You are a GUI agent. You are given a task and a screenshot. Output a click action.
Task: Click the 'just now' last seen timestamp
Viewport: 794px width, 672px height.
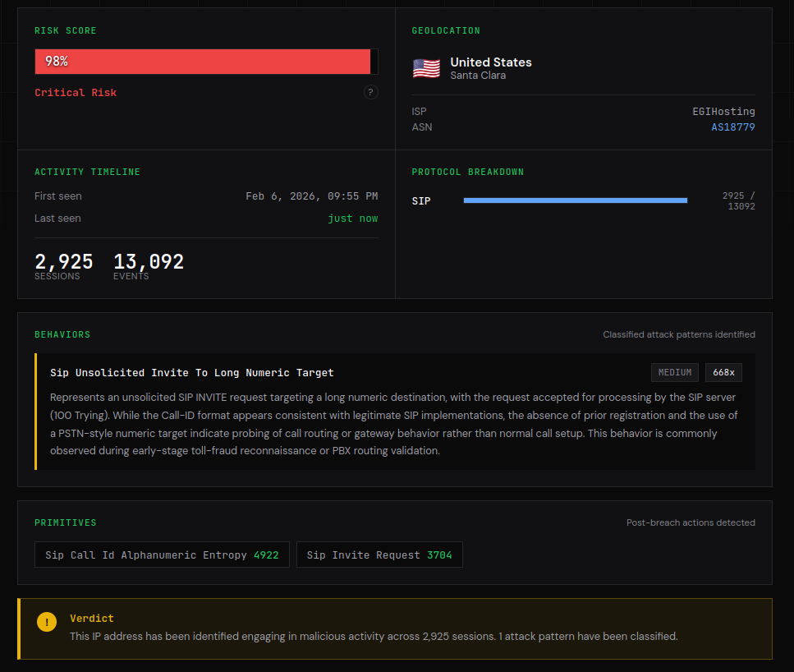(x=353, y=218)
